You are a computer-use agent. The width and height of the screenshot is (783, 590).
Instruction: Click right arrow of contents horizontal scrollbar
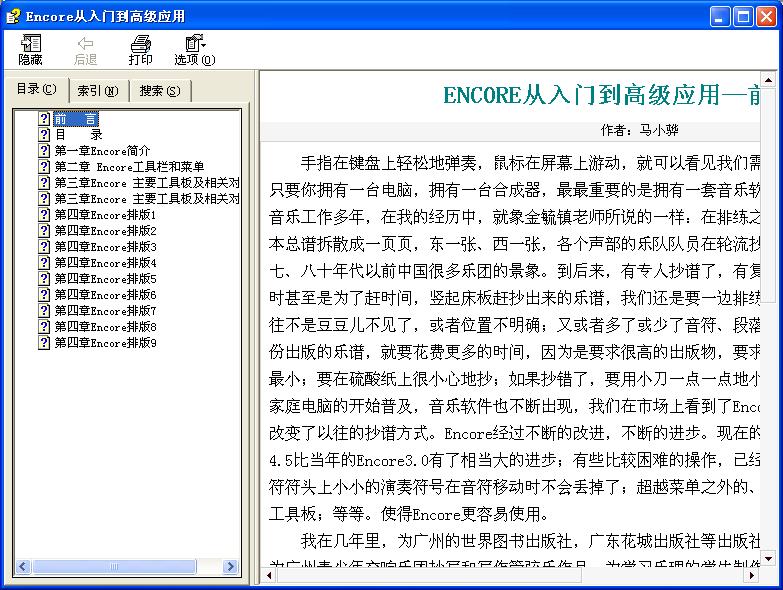coord(230,566)
